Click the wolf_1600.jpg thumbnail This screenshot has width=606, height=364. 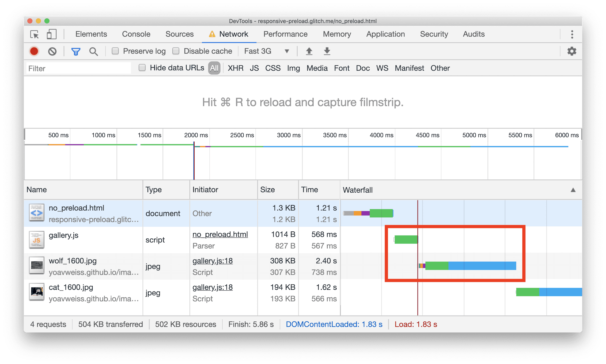pyautogui.click(x=36, y=266)
